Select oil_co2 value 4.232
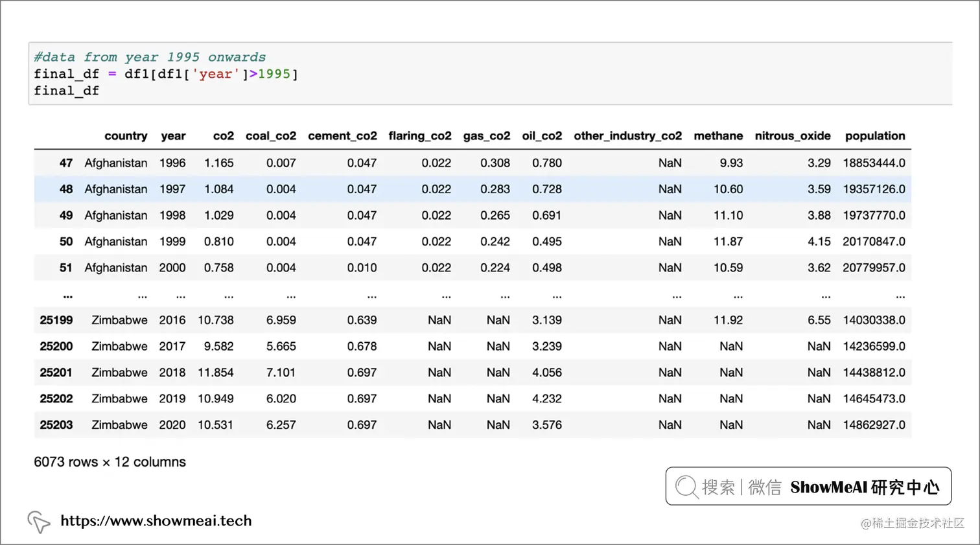The height and width of the screenshot is (545, 980). coord(547,399)
